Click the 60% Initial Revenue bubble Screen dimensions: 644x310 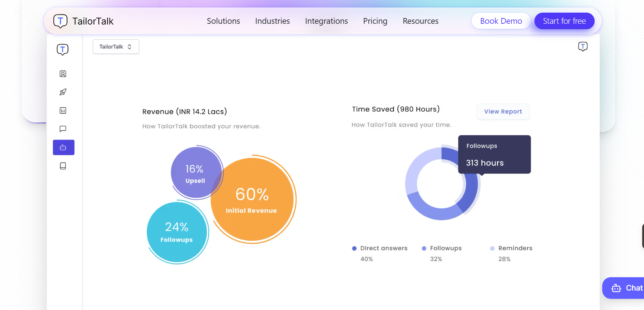pos(252,200)
